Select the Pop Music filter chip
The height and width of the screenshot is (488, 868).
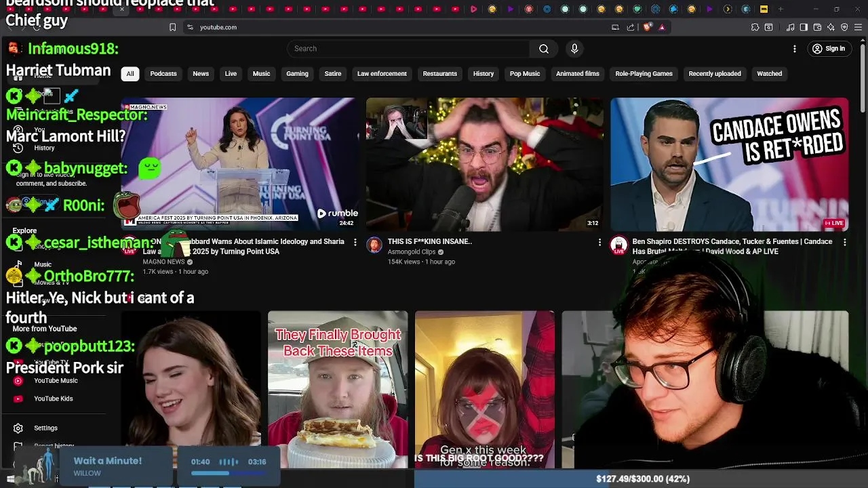click(x=525, y=74)
